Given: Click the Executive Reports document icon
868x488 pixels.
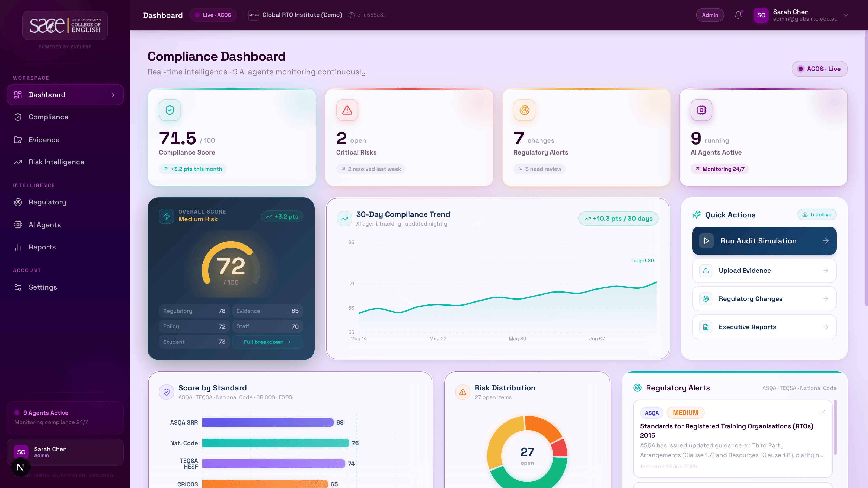Looking at the screenshot, I should 706,327.
